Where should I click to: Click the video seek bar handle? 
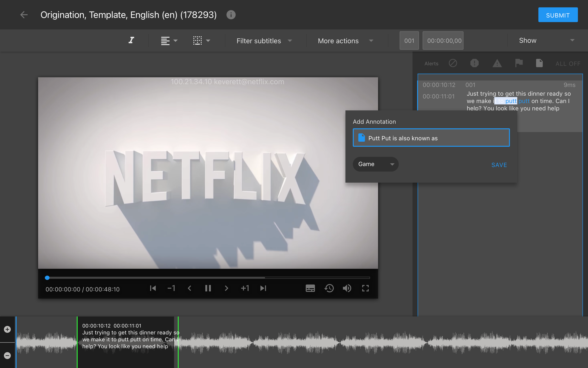tap(47, 278)
